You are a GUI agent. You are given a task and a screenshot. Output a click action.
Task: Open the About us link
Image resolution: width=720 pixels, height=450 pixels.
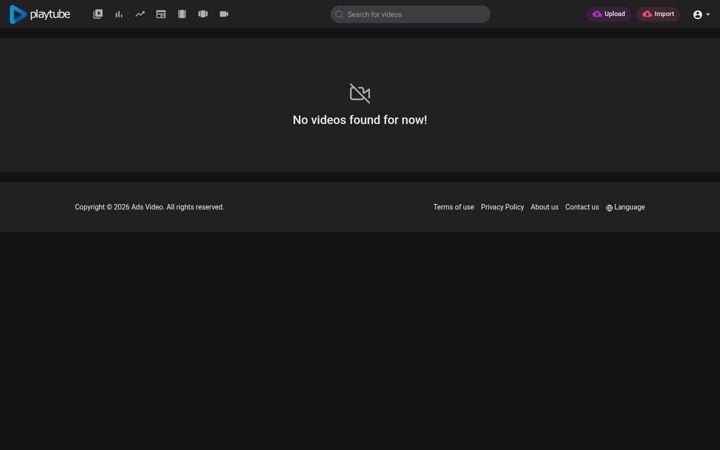tap(545, 207)
